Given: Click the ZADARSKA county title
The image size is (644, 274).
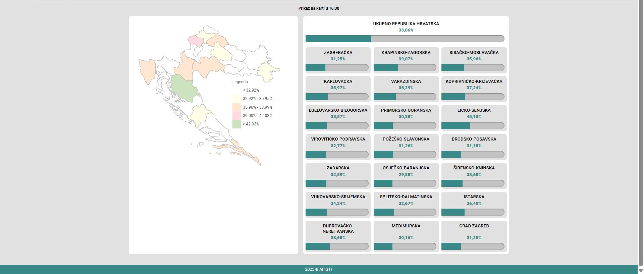Looking at the screenshot, I should [338, 168].
